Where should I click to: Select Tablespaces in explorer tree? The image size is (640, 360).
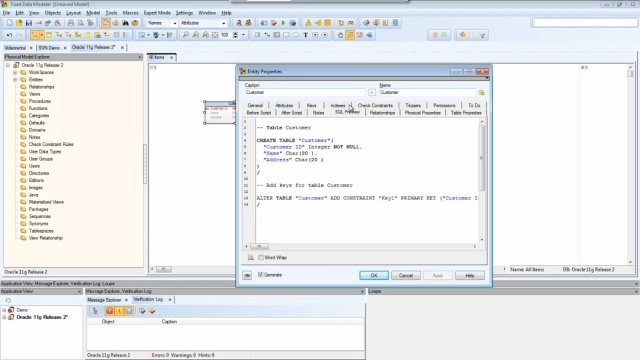click(x=41, y=231)
